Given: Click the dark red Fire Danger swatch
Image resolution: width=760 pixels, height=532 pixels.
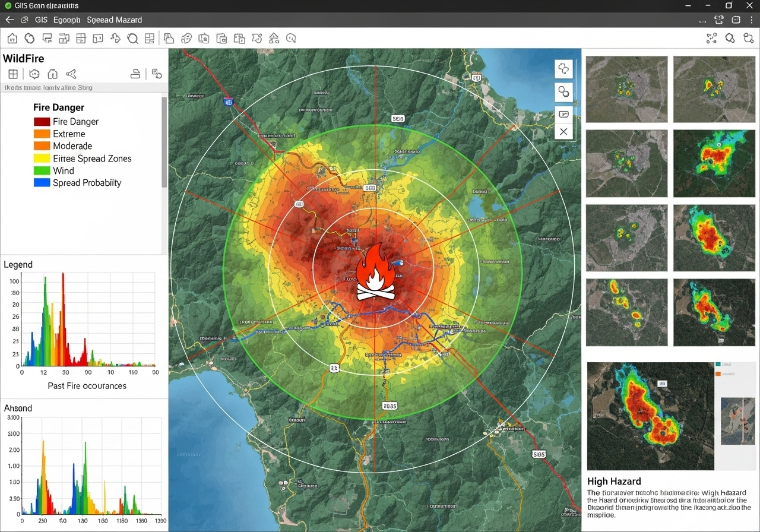Looking at the screenshot, I should 42,122.
